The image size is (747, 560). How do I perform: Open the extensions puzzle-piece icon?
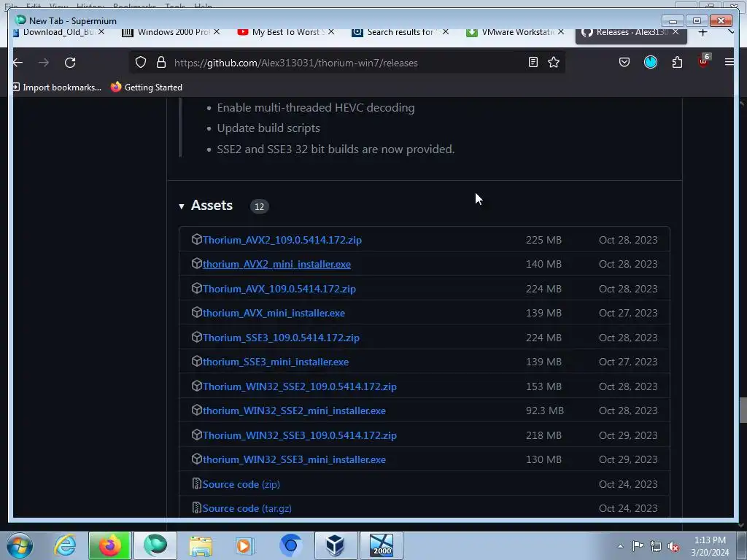click(x=677, y=63)
